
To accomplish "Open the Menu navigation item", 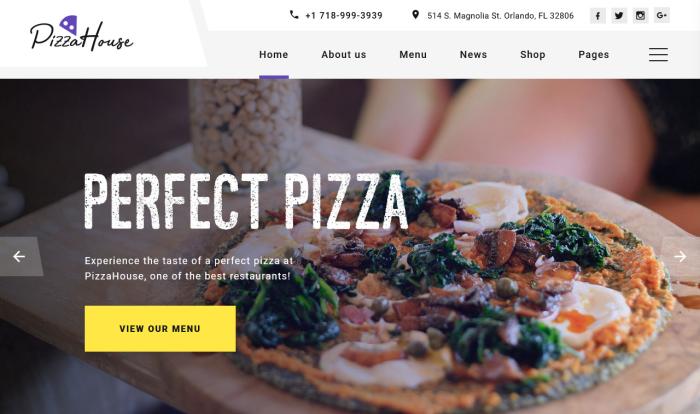I will (x=413, y=54).
